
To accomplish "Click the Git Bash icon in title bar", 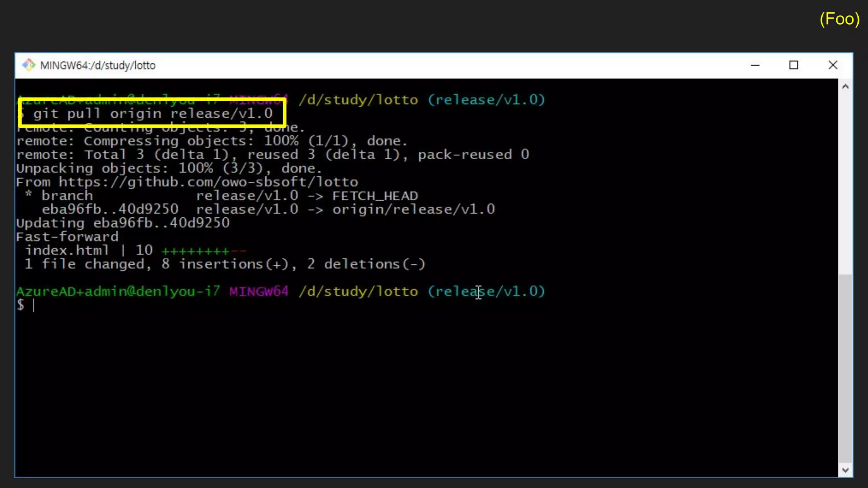I will pyautogui.click(x=28, y=65).
